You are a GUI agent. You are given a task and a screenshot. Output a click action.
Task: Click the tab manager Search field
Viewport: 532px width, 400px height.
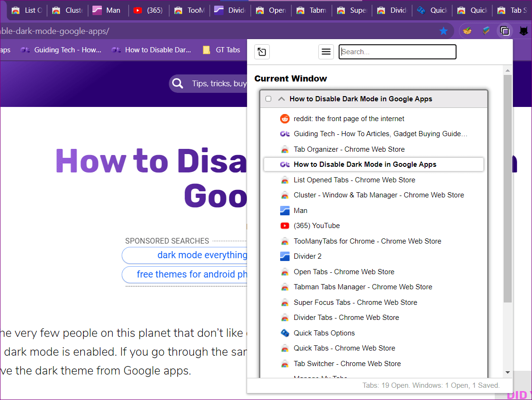[x=398, y=52]
